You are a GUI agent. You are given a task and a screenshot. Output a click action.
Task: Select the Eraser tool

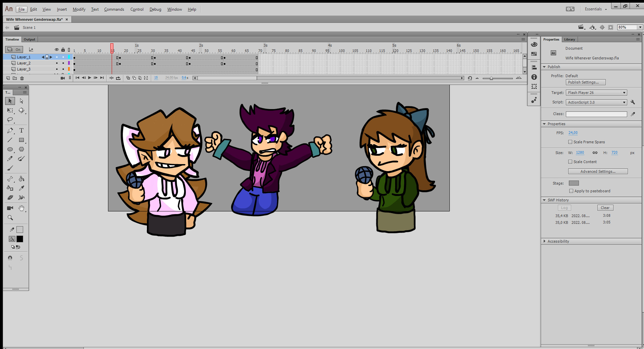pos(10,198)
